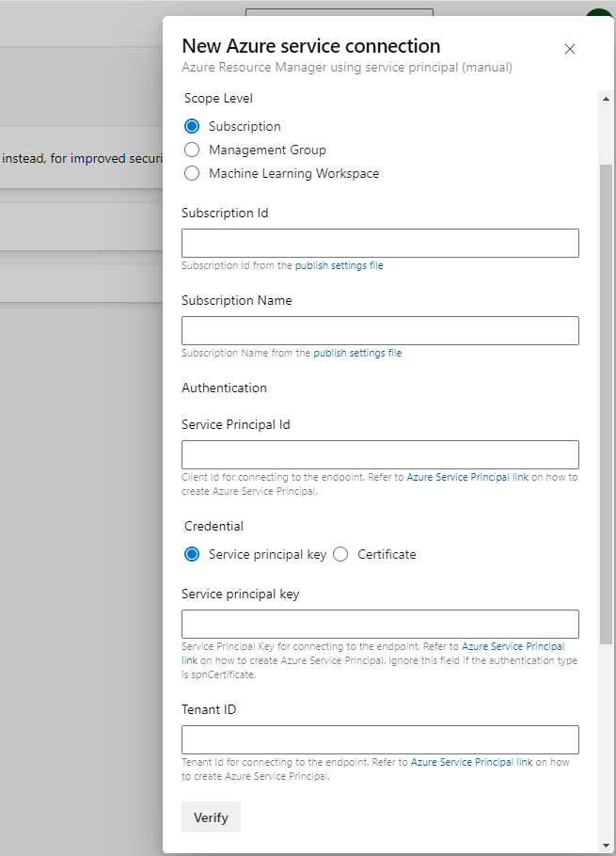
Task: Open publish settings file link under Subscription Name
Action: 356,354
